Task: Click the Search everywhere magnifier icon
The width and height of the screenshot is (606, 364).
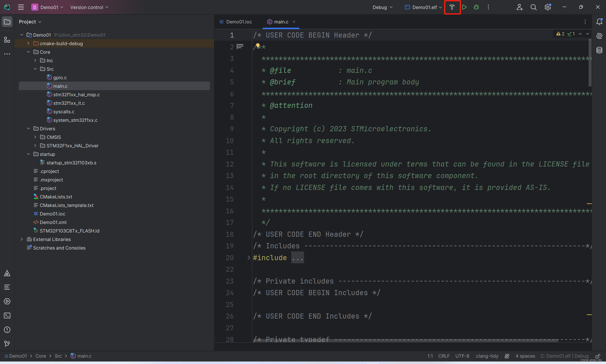Action: (x=533, y=7)
